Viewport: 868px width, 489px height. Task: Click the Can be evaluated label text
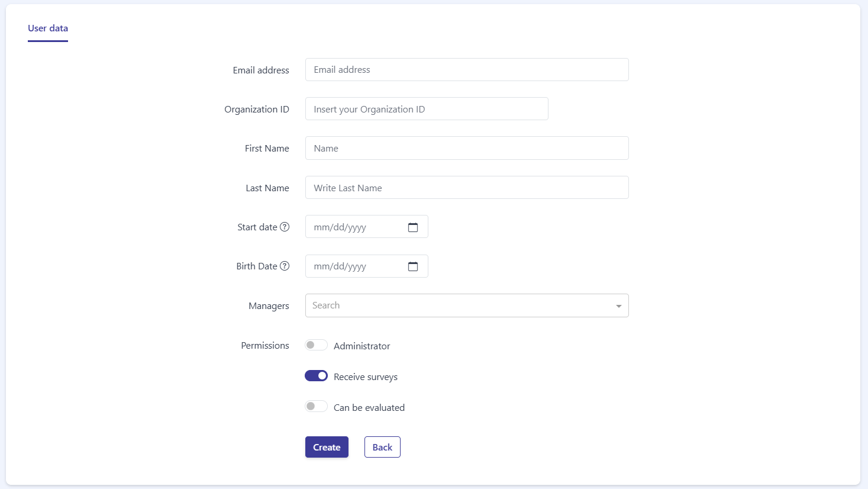[x=369, y=407]
